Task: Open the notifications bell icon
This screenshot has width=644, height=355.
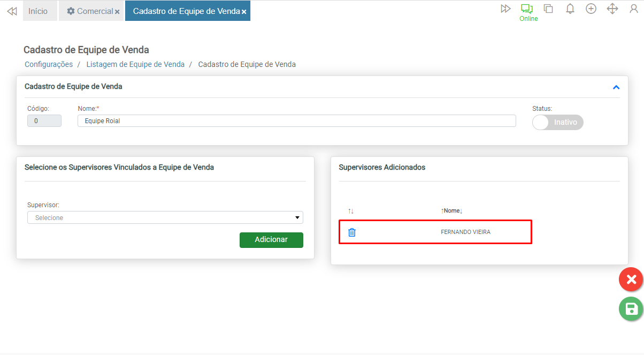Action: point(570,9)
